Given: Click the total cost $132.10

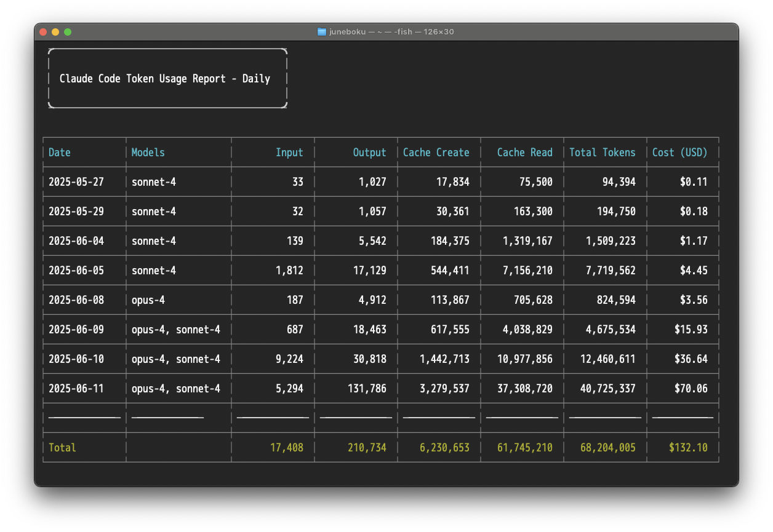Looking at the screenshot, I should 688,448.
